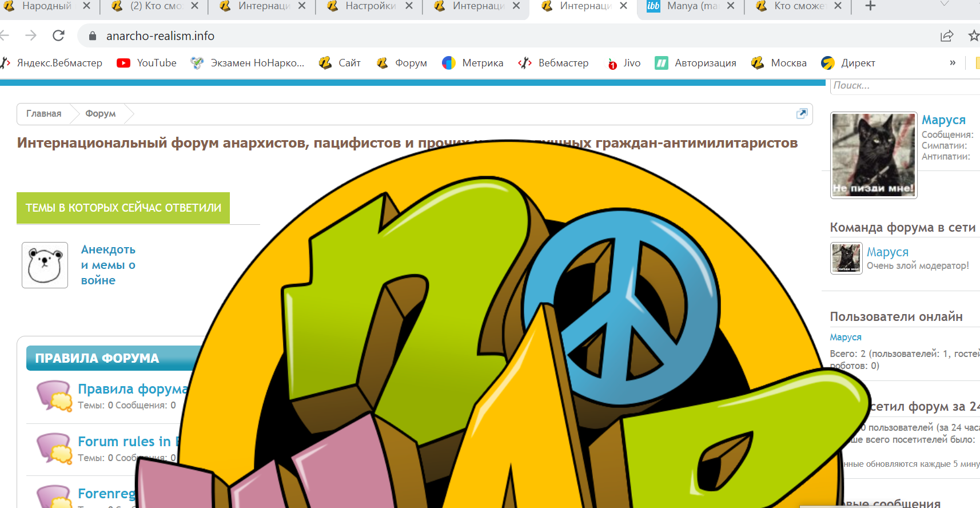Click Форум breadcrumb

101,114
